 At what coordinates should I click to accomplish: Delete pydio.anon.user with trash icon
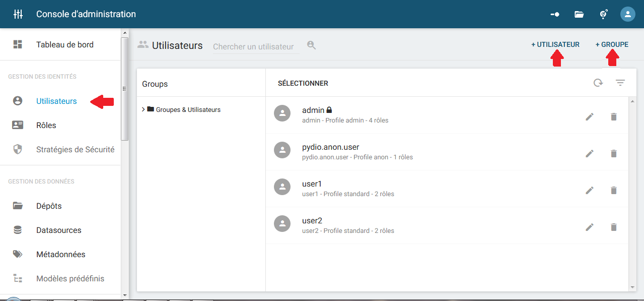coord(613,154)
